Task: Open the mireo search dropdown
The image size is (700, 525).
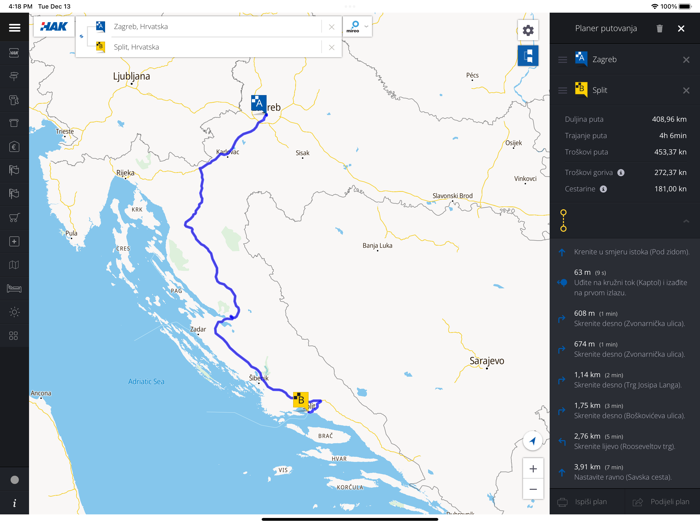Action: tap(358, 27)
